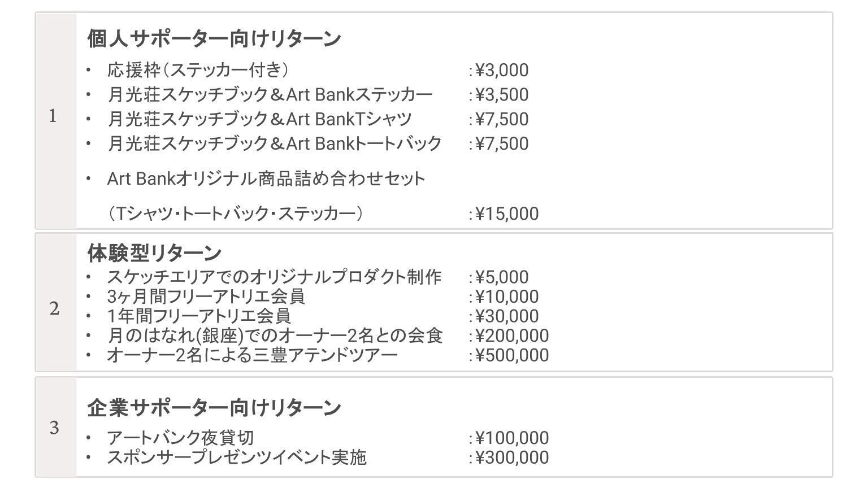Select 月光荘スケッチブック＆Art BankTシャツ item

coord(259,119)
